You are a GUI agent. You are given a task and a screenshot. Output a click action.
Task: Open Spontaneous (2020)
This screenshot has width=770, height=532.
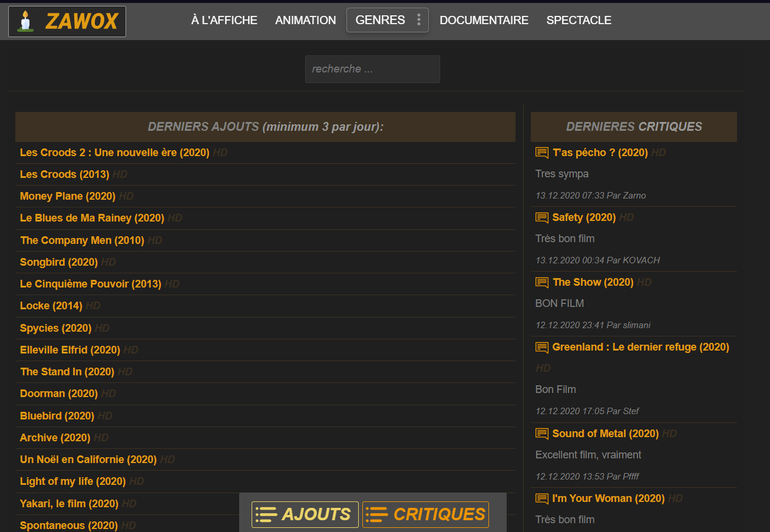(69, 526)
